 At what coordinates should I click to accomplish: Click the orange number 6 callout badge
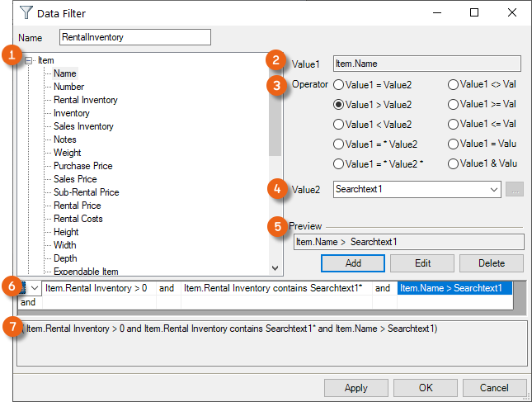[x=11, y=285]
